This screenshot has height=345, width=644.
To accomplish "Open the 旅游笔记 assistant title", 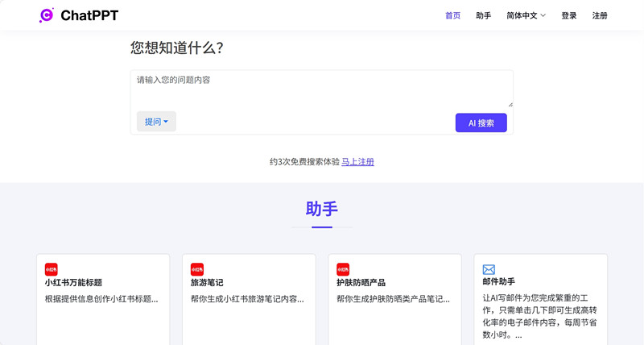I will (207, 282).
